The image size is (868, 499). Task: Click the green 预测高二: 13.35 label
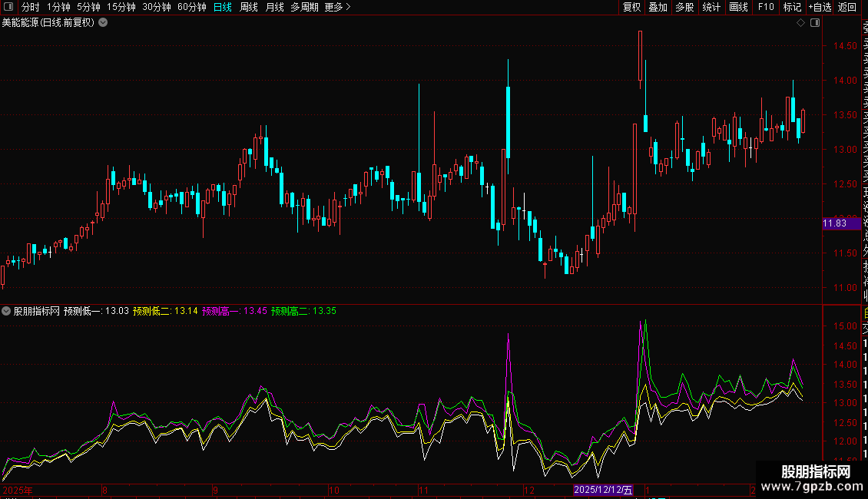point(303,311)
